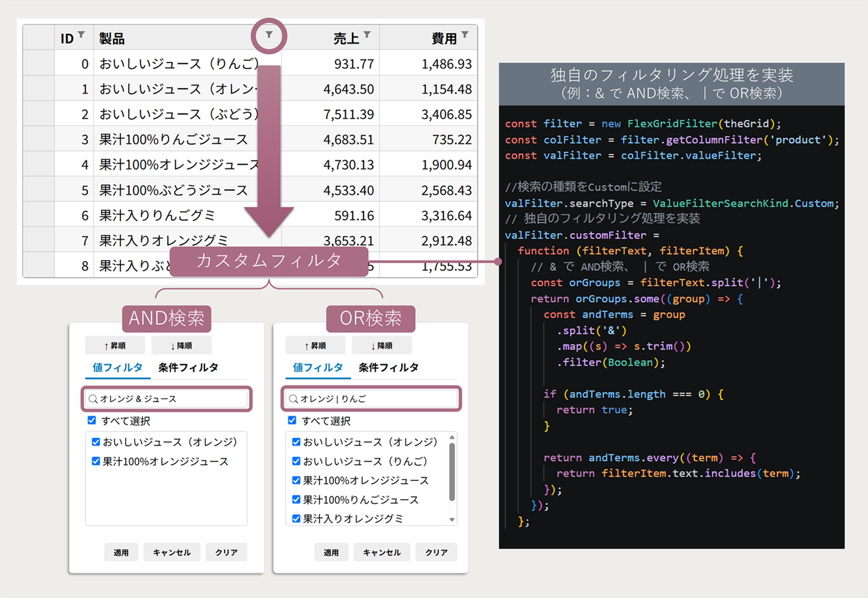Viewport: 868px width, 598px height.
Task: Click search magnifier icon in AND search box
Action: tap(93, 399)
